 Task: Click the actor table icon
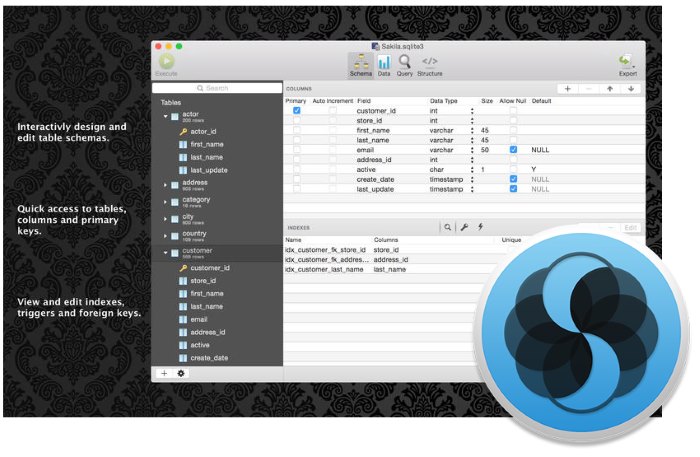(175, 117)
